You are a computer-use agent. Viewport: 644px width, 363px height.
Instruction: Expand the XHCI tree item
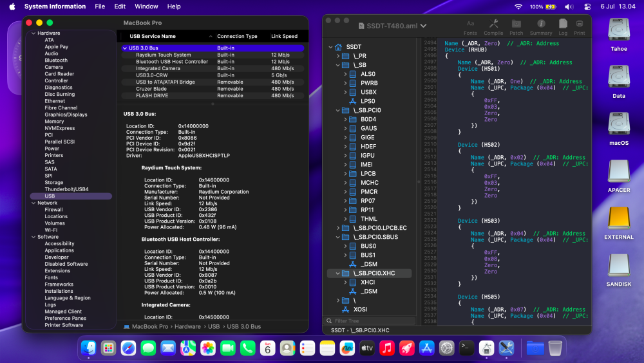pos(345,282)
